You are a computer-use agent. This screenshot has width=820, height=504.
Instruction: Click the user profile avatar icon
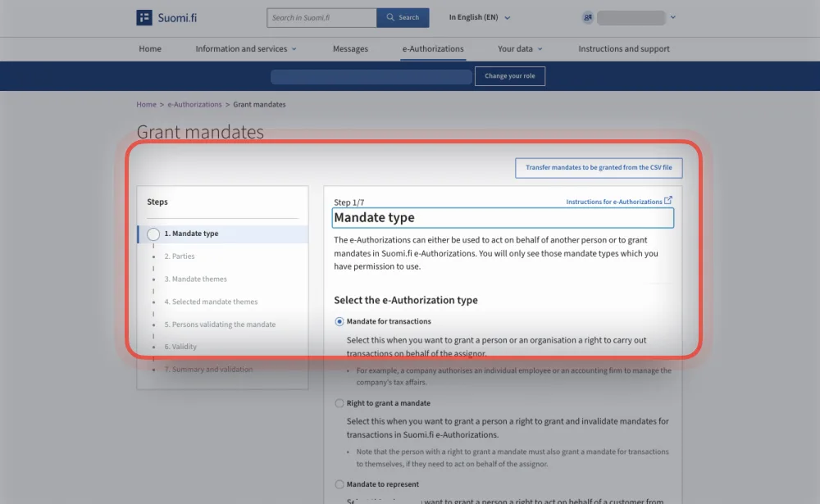(588, 17)
